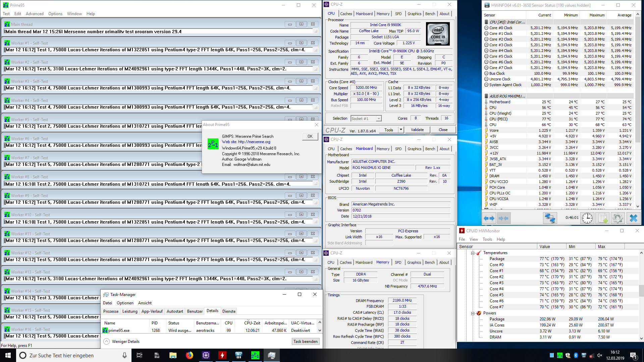
Task: Open HWiNFO network monitoring computers icon
Action: point(550,218)
